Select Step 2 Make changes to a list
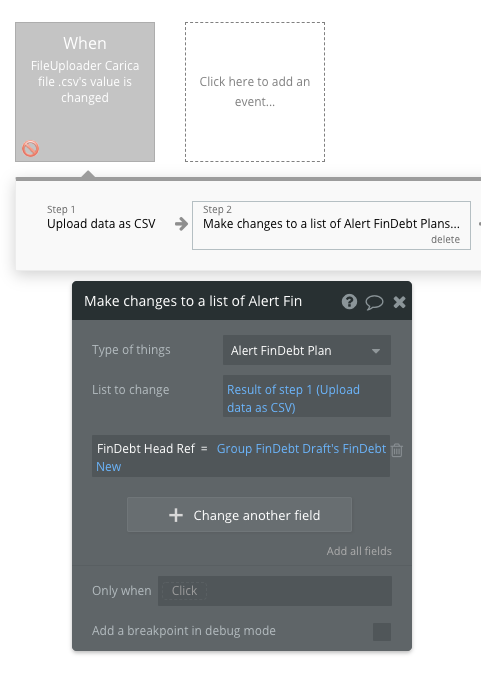Viewport: 481px width, 697px height. click(331, 225)
